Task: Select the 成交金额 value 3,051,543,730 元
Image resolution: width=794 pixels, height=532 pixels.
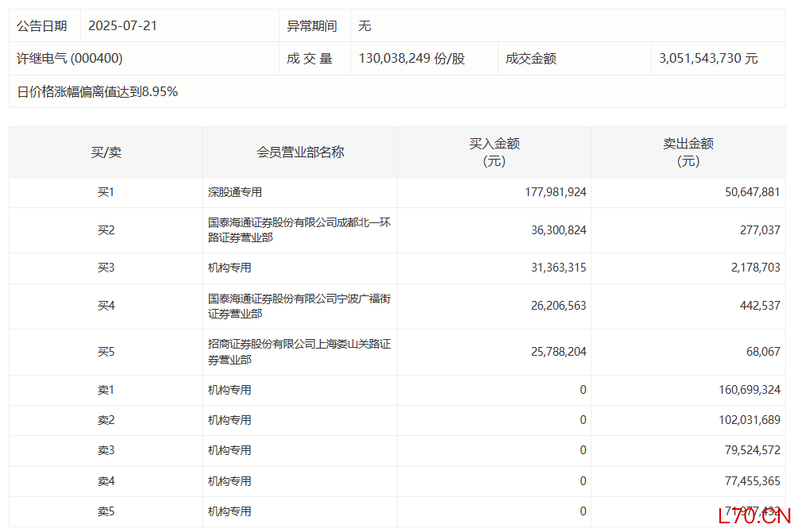Action: coord(708,59)
